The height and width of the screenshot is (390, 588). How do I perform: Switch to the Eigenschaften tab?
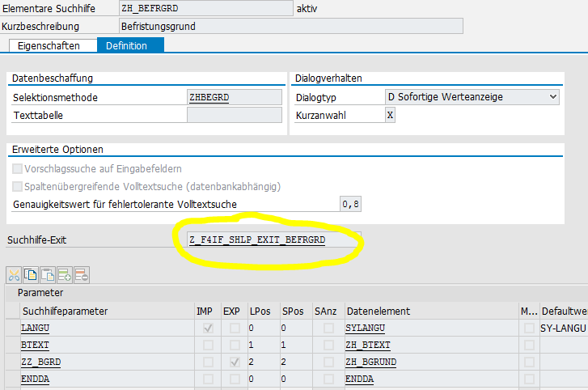point(52,46)
